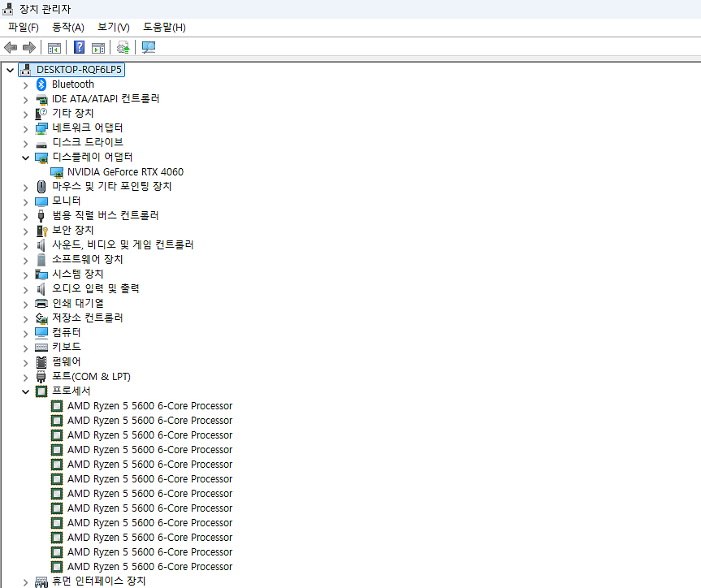Click the 네트워크 어댑터 icon

click(41, 128)
